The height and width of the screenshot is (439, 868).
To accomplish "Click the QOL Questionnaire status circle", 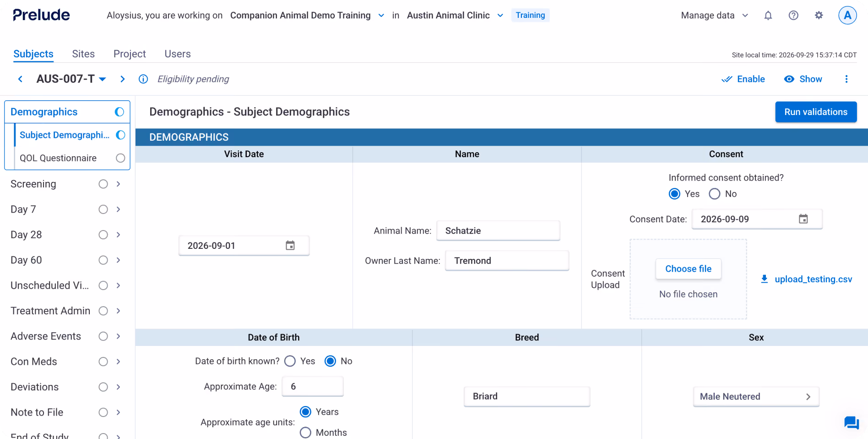I will pyautogui.click(x=120, y=158).
